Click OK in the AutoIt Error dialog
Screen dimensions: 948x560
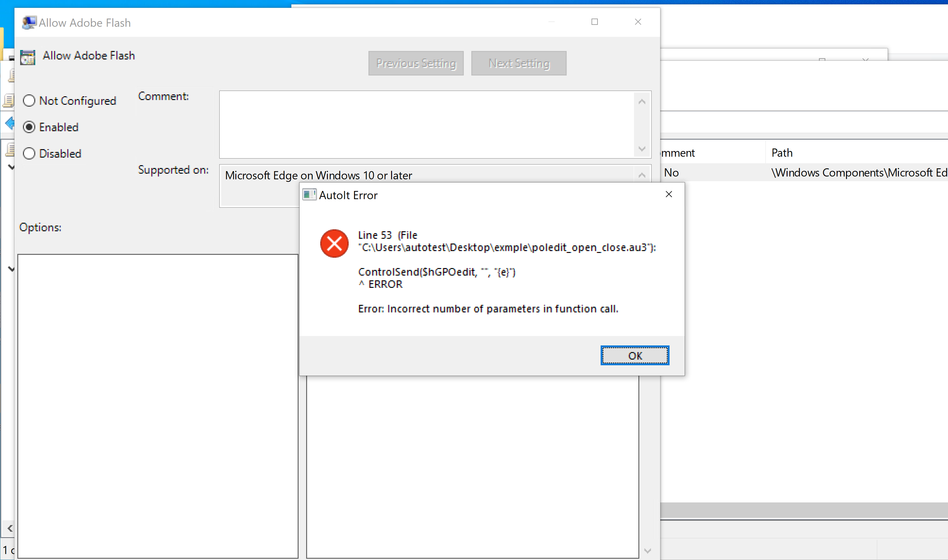point(635,356)
